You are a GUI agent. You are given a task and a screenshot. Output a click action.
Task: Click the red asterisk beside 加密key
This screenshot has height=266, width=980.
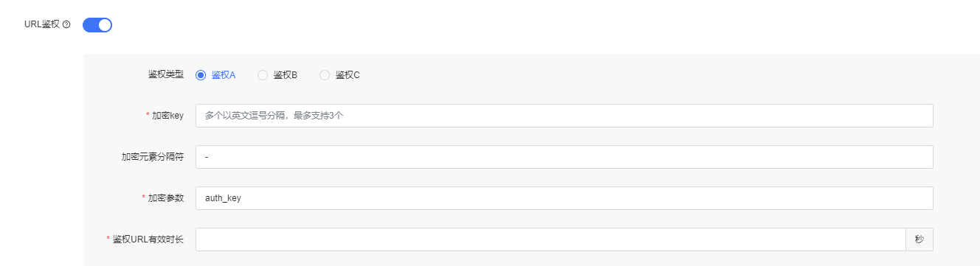click(148, 116)
